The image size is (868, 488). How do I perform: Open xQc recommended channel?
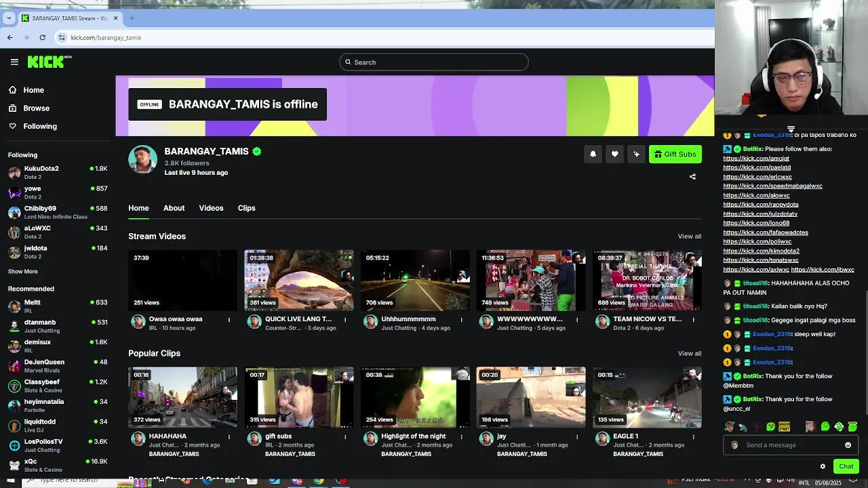tap(58, 465)
